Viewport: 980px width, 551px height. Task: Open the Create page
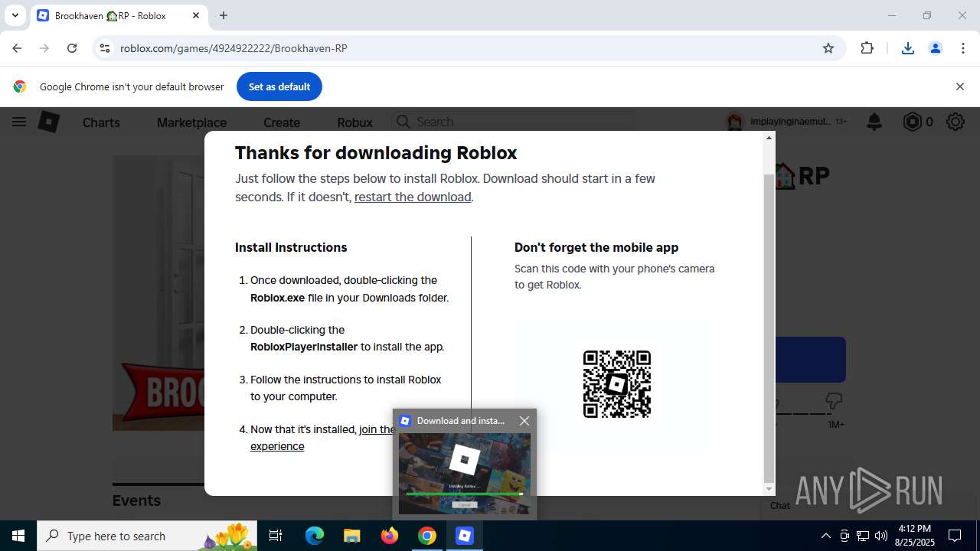(282, 122)
